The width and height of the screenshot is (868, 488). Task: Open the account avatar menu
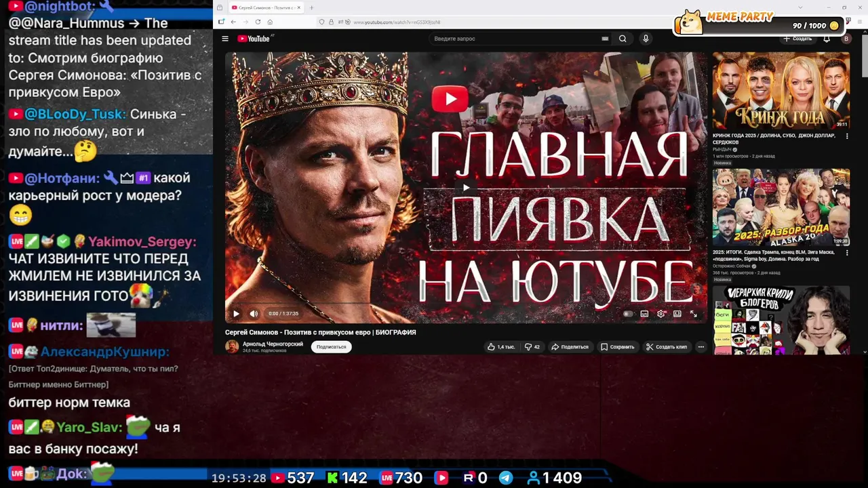(x=846, y=39)
